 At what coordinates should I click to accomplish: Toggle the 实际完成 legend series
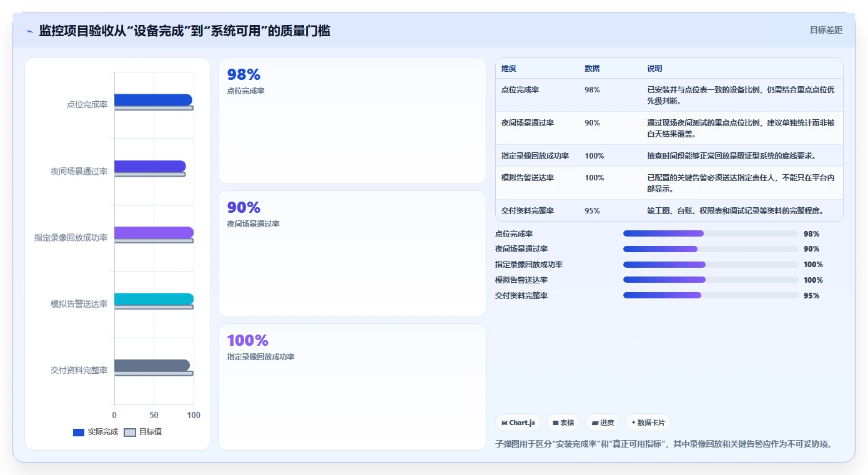coord(96,432)
